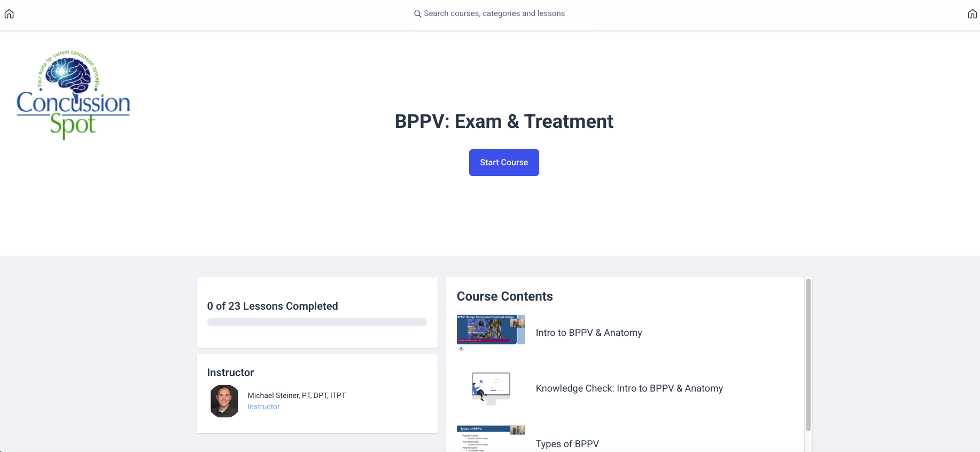Open the Types of BPPV lesson
Screen dimensions: 980x452
click(567, 444)
